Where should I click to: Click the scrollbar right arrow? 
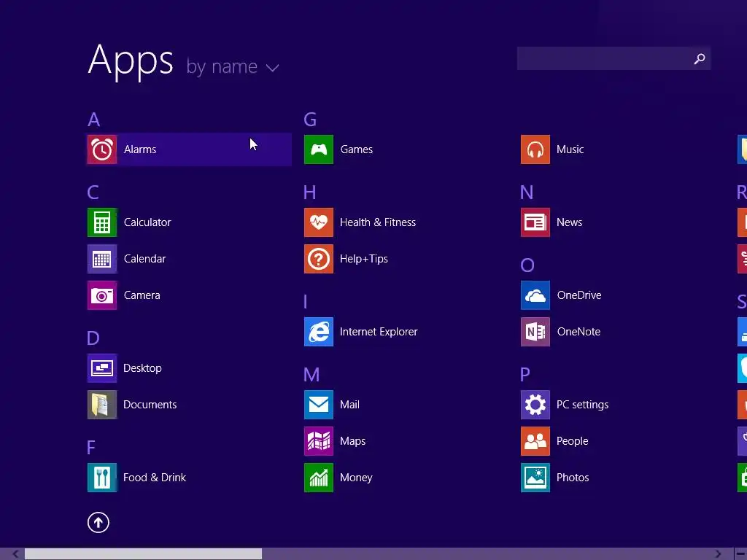(718, 554)
